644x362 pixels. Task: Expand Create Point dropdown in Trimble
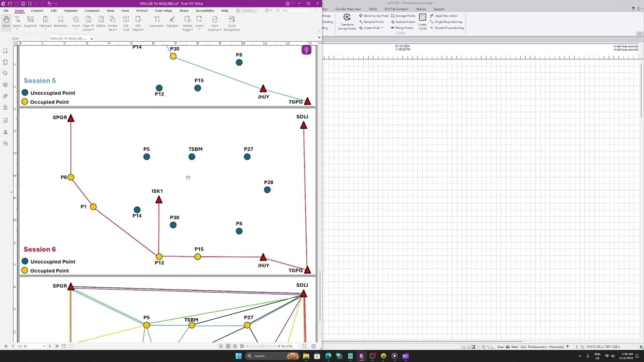coord(382,28)
